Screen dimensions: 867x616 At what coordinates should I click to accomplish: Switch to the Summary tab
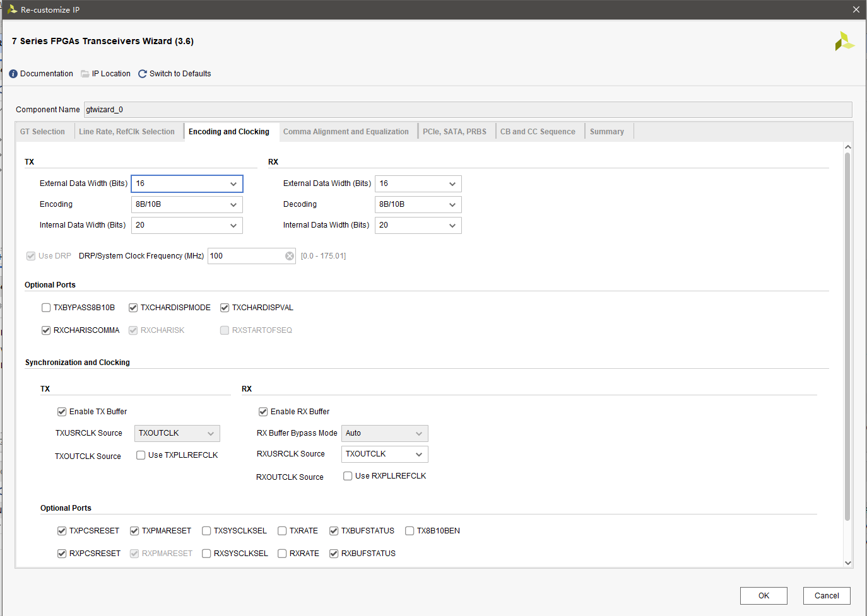pyautogui.click(x=607, y=132)
